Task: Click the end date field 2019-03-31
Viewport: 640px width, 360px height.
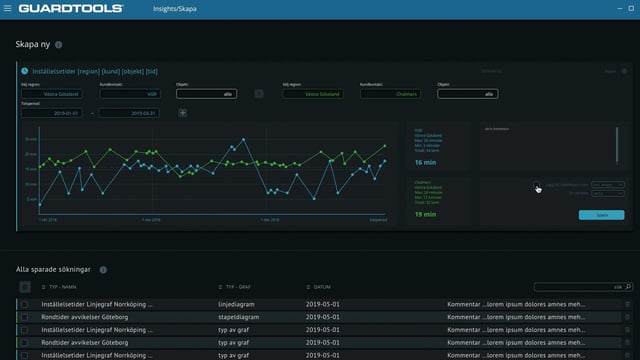Action: click(x=129, y=113)
